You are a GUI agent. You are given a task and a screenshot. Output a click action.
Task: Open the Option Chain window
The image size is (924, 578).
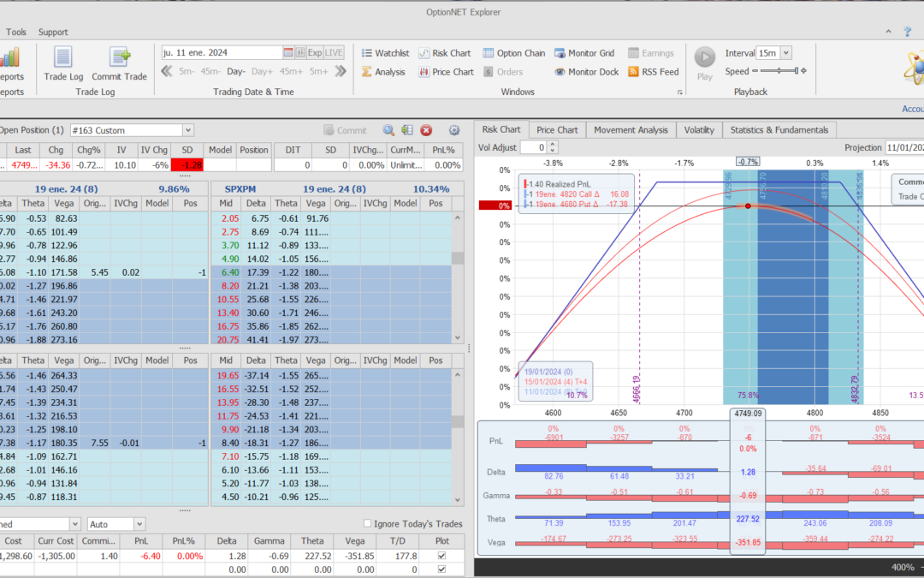(x=514, y=53)
